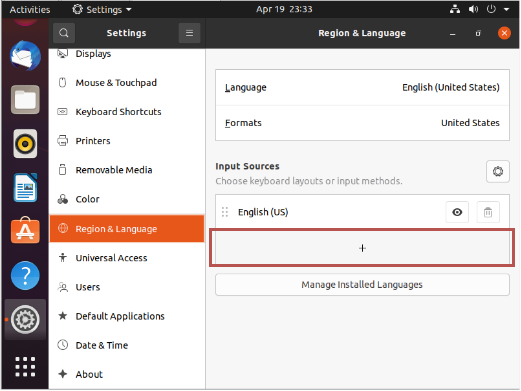Open the Formats United States row

tap(362, 123)
